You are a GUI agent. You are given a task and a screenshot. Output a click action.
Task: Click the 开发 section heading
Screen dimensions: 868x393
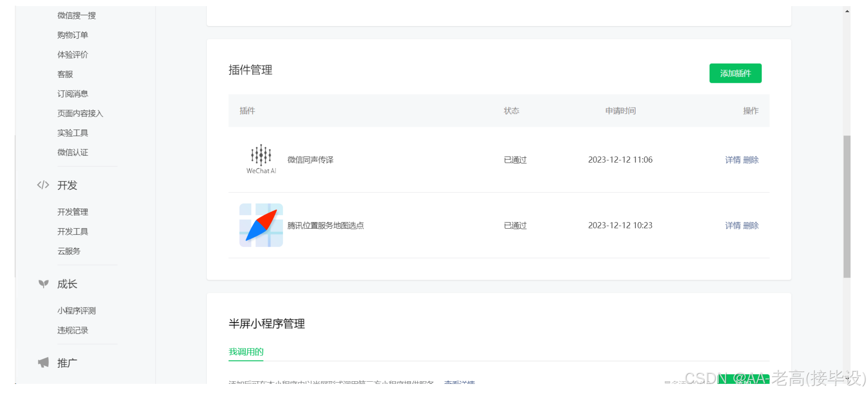tap(67, 186)
